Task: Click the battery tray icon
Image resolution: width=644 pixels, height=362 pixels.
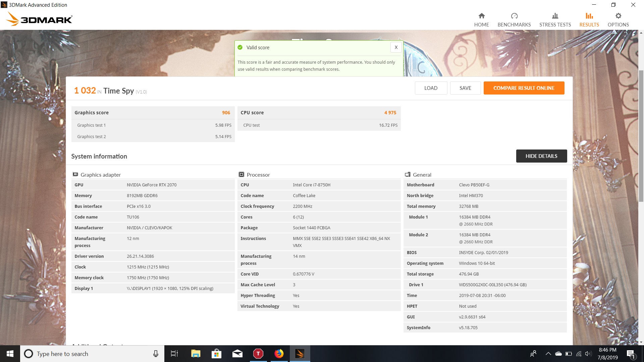Action: 569,354
